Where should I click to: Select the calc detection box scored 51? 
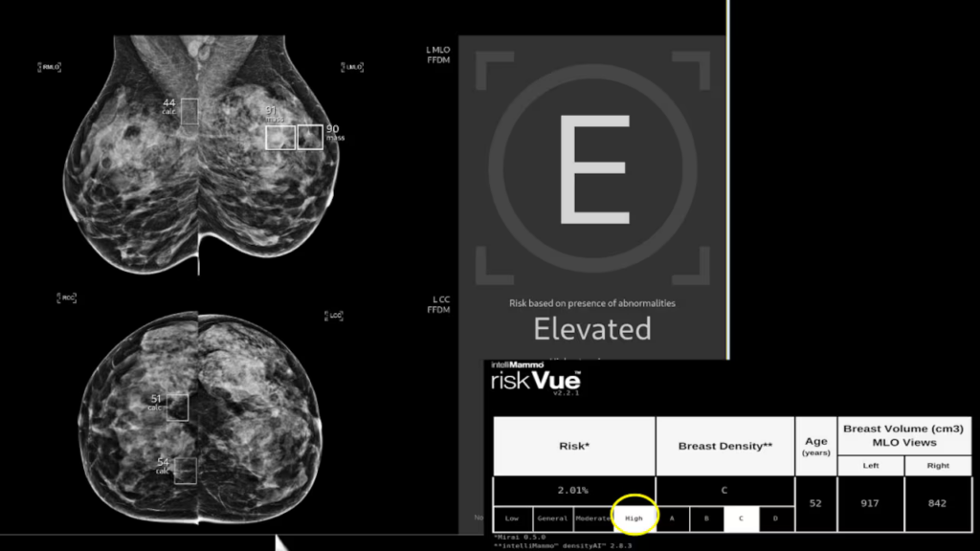pos(177,408)
